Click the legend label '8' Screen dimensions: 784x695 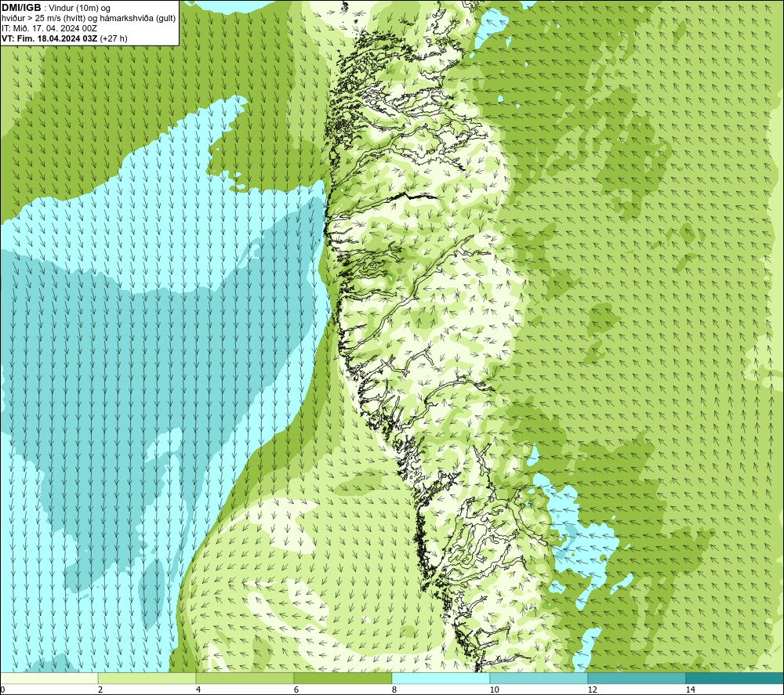coord(394,690)
